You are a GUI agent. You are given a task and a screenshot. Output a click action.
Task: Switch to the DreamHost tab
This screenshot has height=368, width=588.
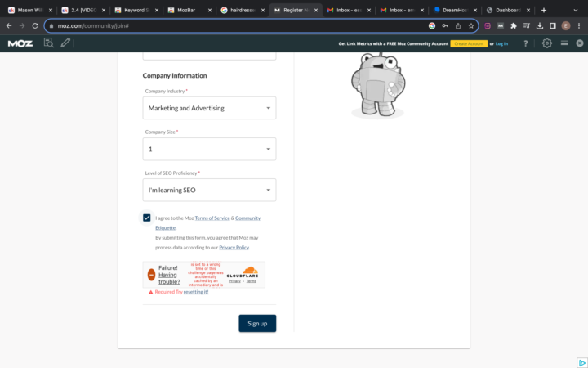pyautogui.click(x=452, y=10)
